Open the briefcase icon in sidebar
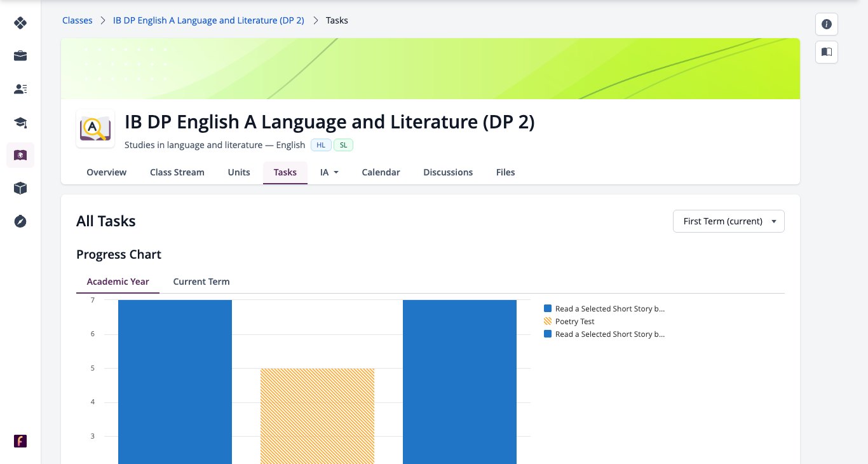 coord(20,56)
